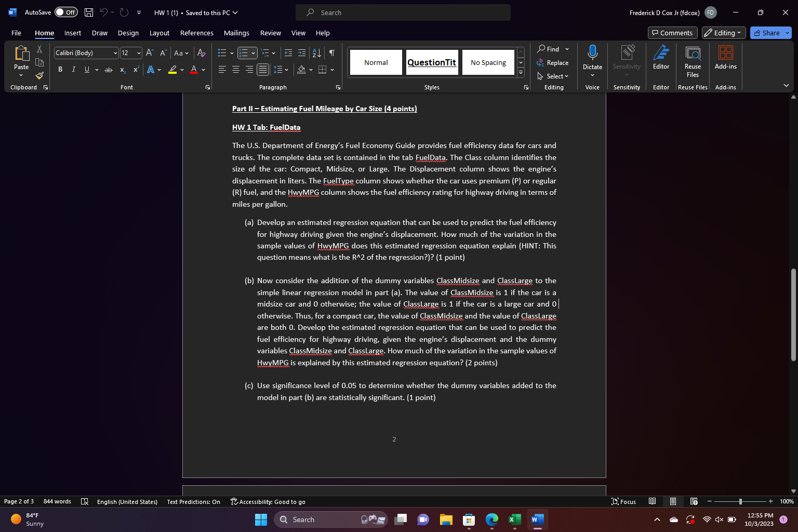Open the Layout ribbon tab
The image size is (798, 532).
click(159, 33)
